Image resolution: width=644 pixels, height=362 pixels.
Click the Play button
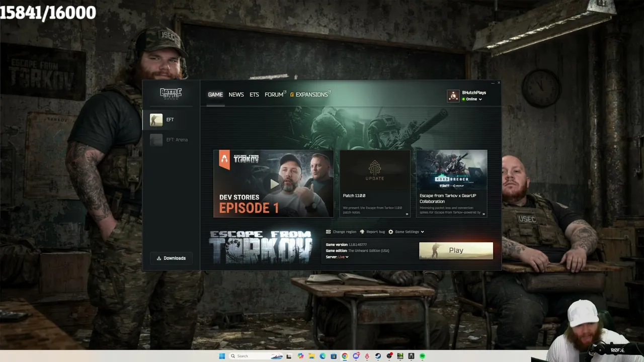pos(456,250)
